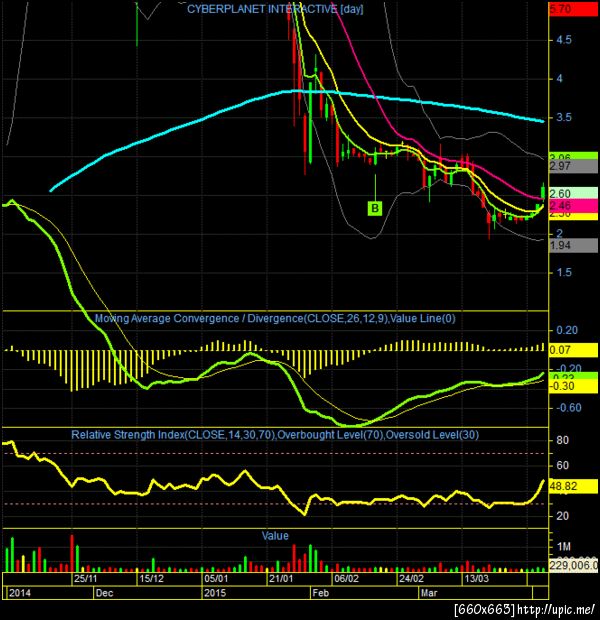This screenshot has width=600, height=620.
Task: Click the Moving Average Convergence / Divergence panel title
Action: (275, 318)
